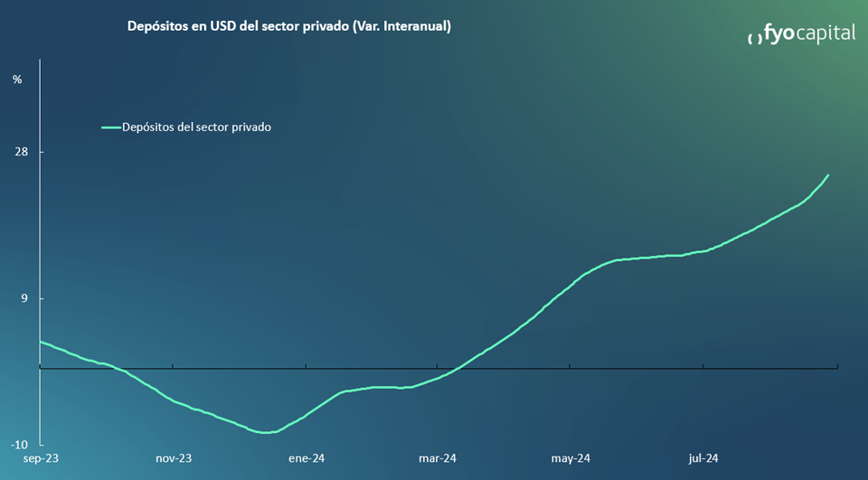Click the x-axis label sep-23

(41, 458)
